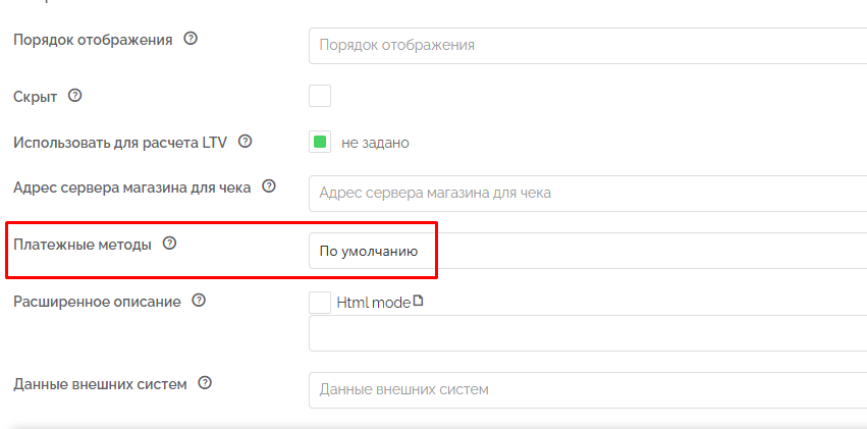Click the не задано text label
The image size is (867, 429).
tap(375, 143)
